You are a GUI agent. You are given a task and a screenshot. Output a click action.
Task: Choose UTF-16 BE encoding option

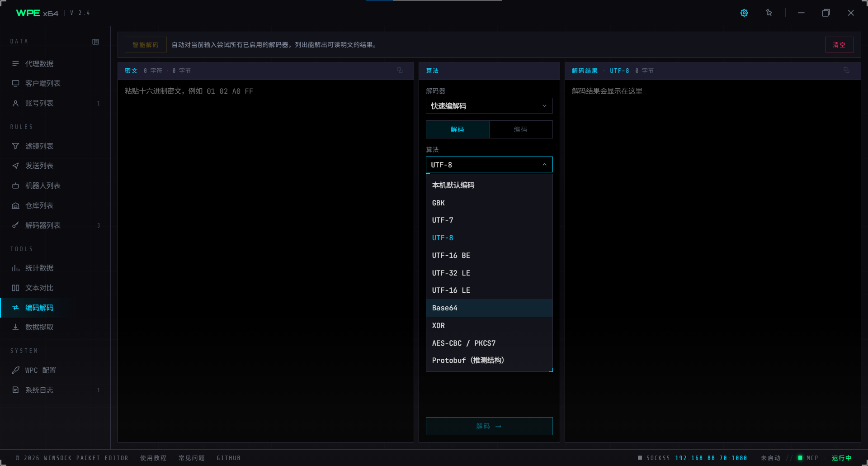[489, 255]
